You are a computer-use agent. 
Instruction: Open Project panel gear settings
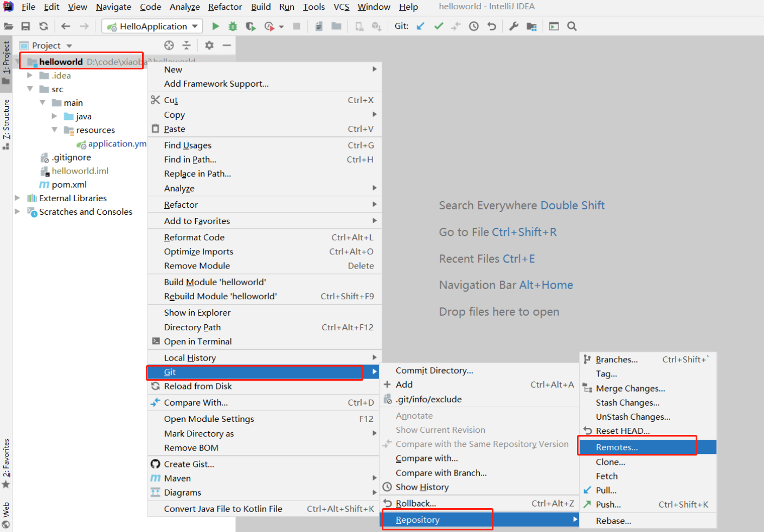[x=209, y=45]
